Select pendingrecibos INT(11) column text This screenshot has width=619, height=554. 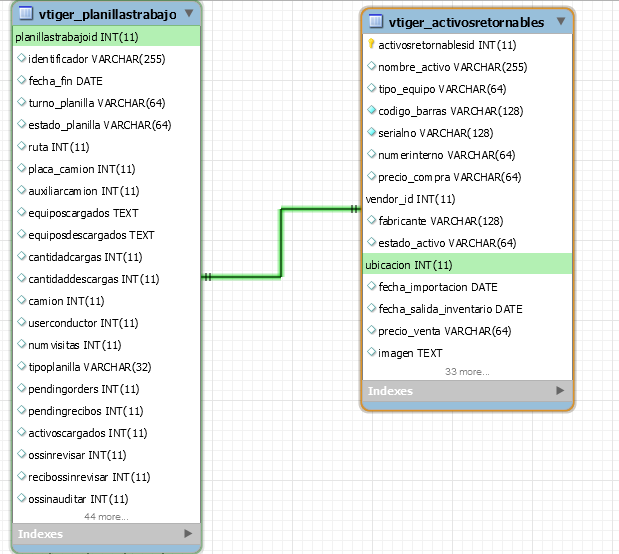coord(86,411)
